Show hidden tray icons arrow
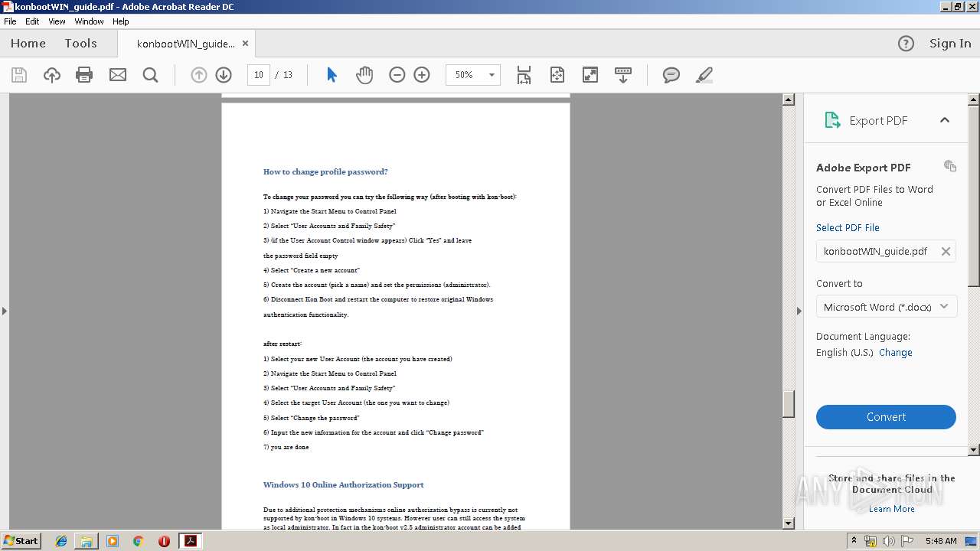 (x=853, y=541)
